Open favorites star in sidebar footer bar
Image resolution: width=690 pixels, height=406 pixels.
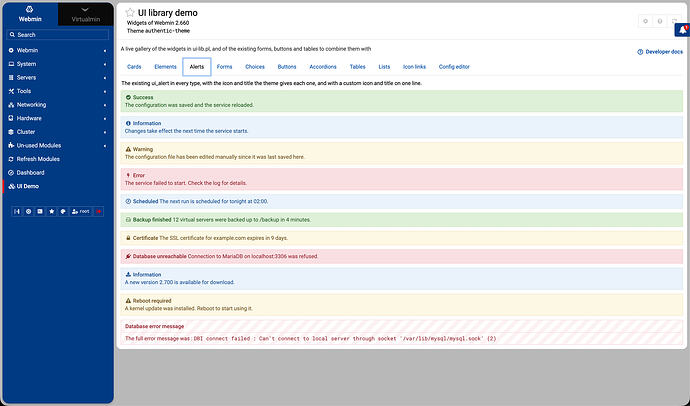tap(51, 212)
